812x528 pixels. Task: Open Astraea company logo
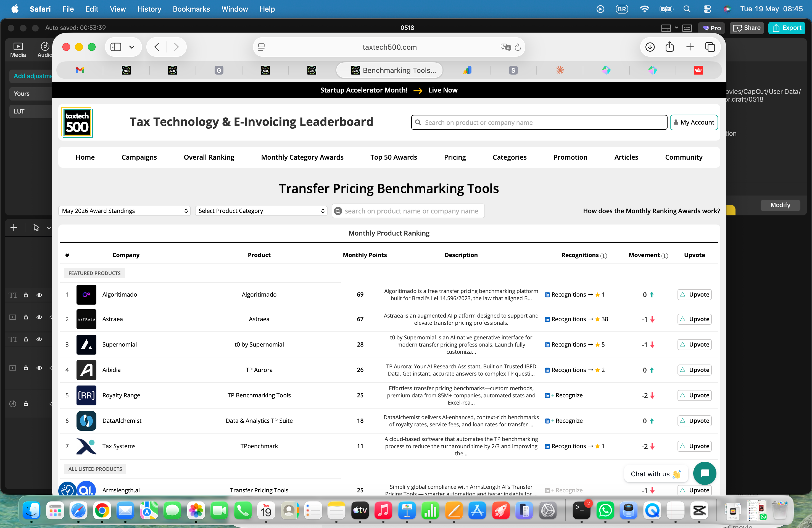pyautogui.click(x=86, y=319)
